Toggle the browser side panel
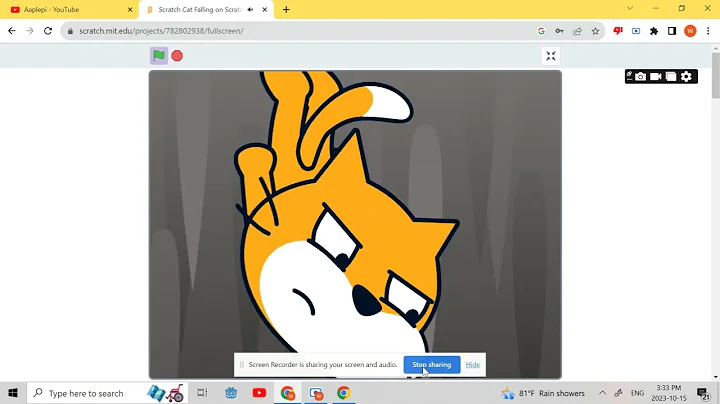The width and height of the screenshot is (720, 404). point(672,31)
